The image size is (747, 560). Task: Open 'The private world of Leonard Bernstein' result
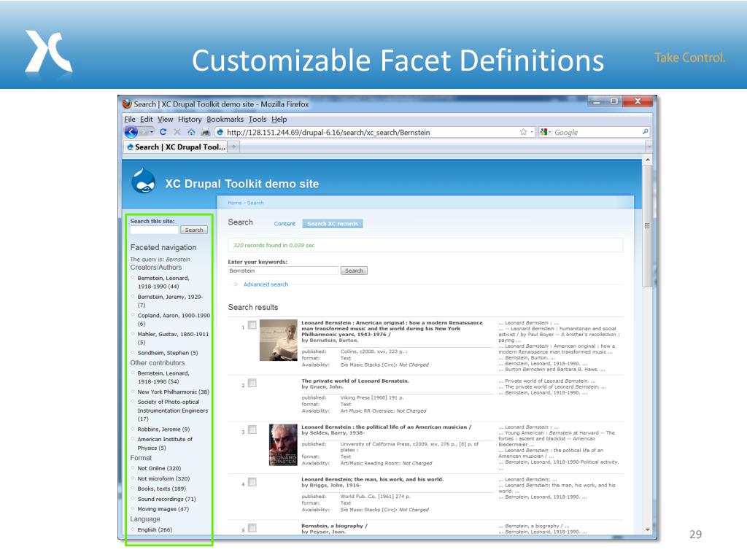pos(355,381)
